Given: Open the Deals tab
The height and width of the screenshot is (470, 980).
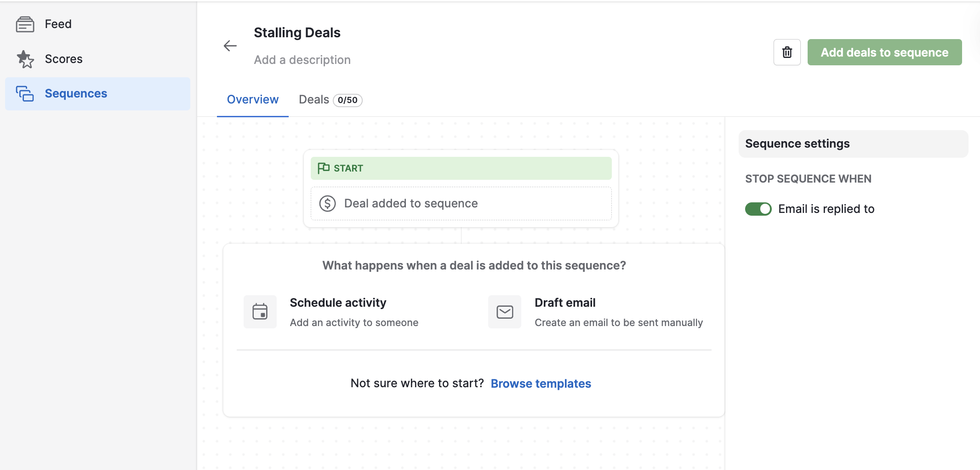Looking at the screenshot, I should (330, 100).
